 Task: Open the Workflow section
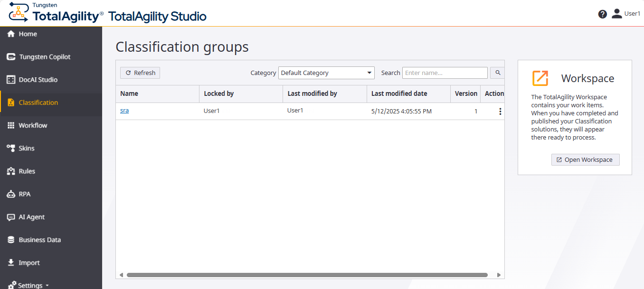(33, 125)
